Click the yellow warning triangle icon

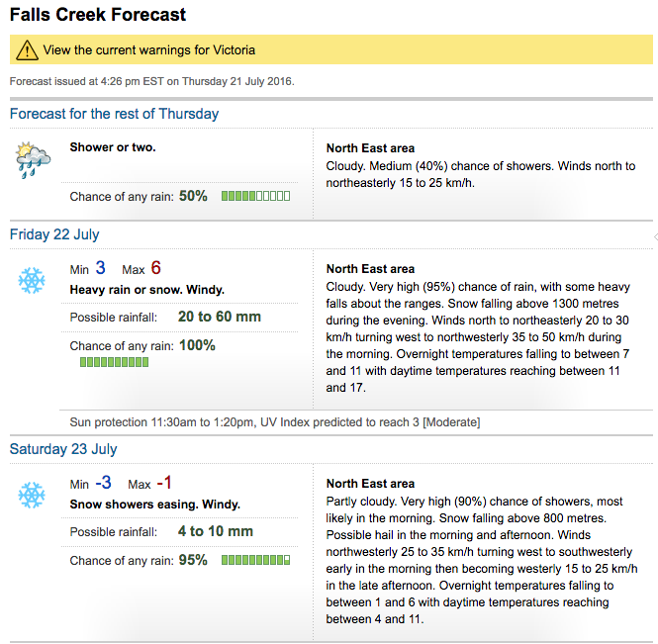28,49
